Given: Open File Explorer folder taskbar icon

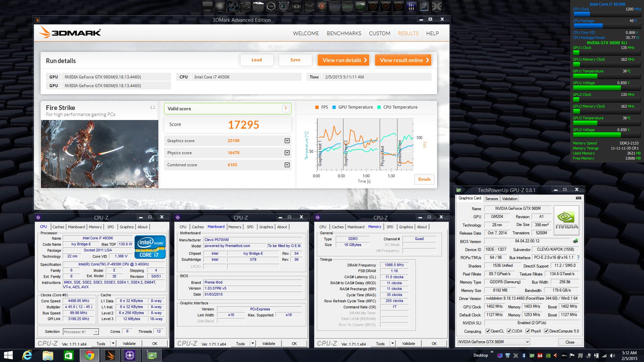Looking at the screenshot, I should point(48,355).
